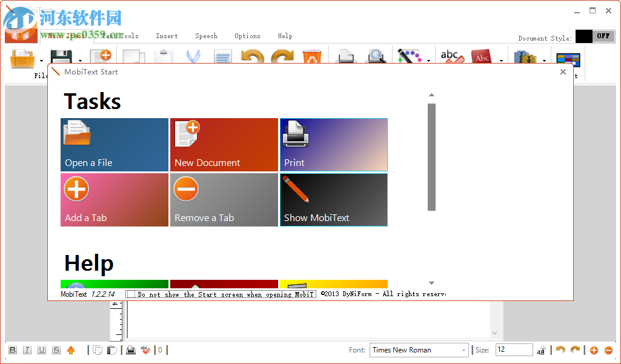Click the orange minus zoom out icon

(609, 350)
